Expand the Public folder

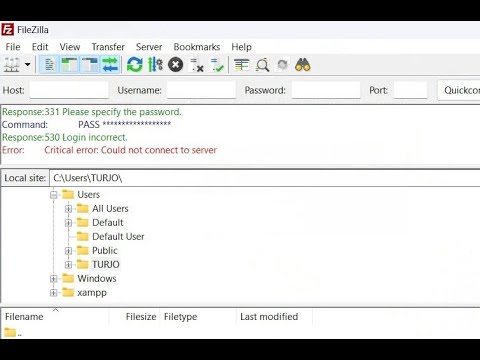tap(68, 251)
